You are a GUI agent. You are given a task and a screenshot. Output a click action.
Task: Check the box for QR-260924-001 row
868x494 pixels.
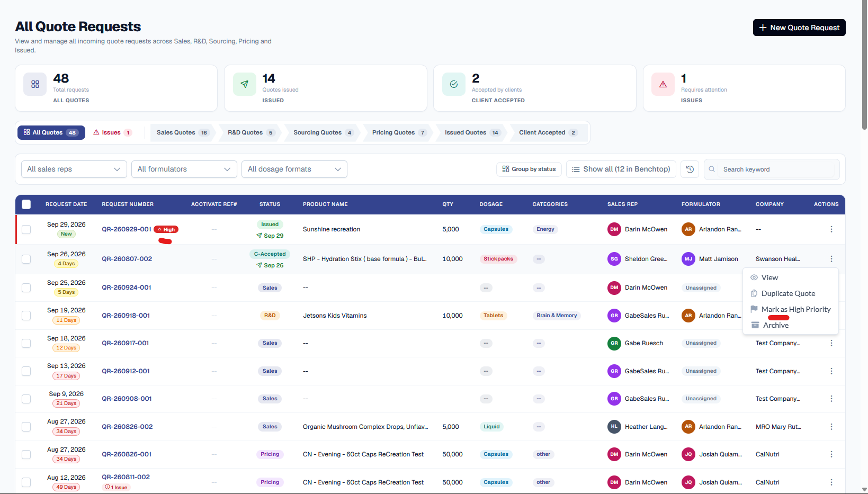point(26,288)
